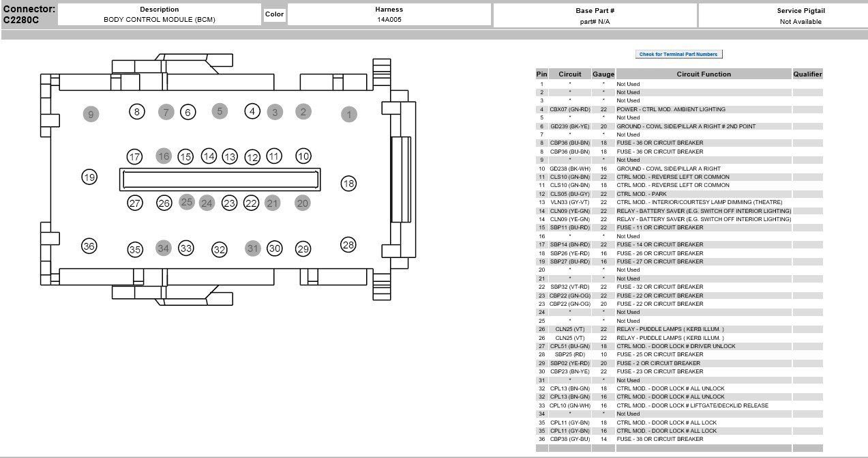Select pin 1 in the connector diagram
Viewport: 868px width, 458px height.
[x=348, y=114]
